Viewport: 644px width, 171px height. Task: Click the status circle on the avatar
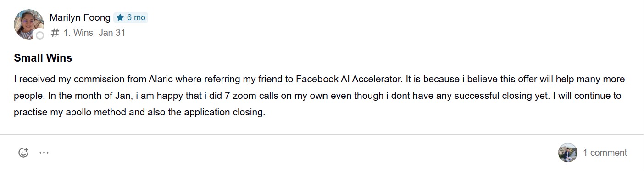(x=40, y=35)
